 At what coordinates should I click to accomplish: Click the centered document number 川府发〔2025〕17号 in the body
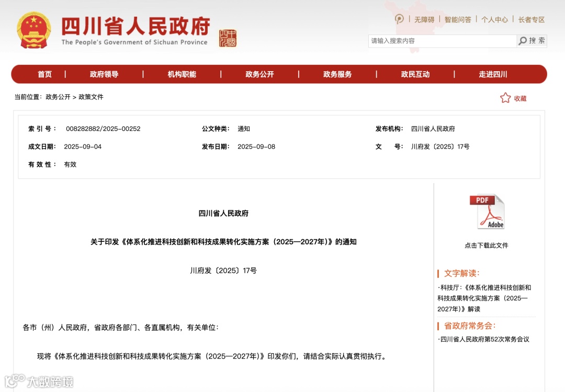coord(223,271)
